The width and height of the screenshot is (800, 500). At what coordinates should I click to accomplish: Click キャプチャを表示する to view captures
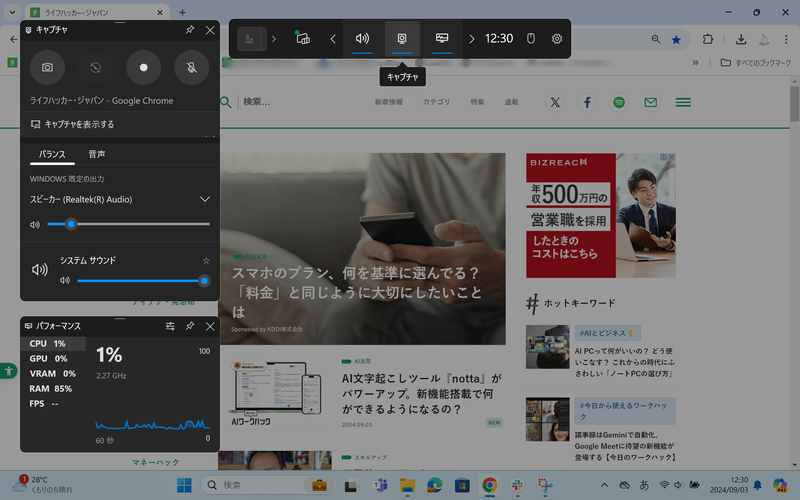click(72, 124)
